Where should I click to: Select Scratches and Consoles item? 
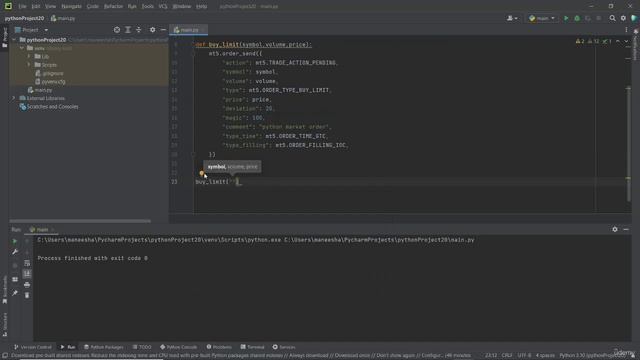[x=49, y=107]
